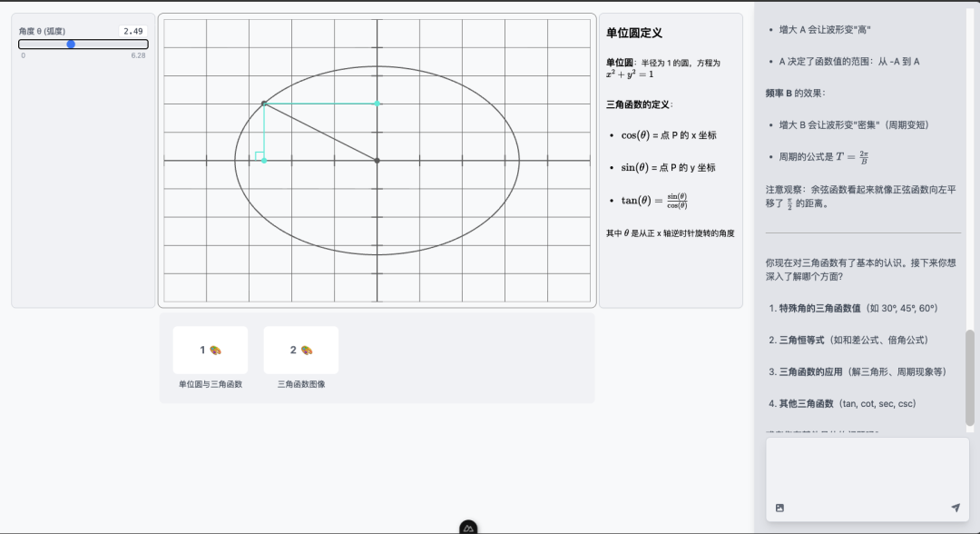Screen dimensions: 980x534
Task: Click the palette emoji on card 1
Action: tap(216, 350)
